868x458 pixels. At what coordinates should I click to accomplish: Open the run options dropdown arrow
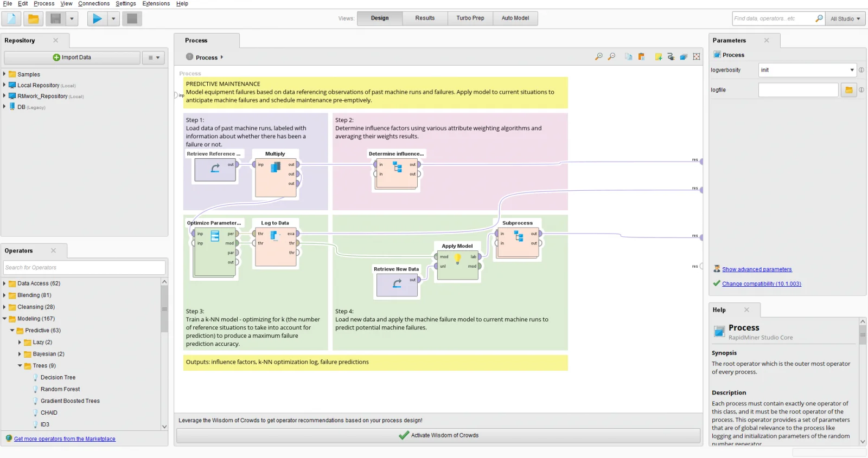click(113, 19)
